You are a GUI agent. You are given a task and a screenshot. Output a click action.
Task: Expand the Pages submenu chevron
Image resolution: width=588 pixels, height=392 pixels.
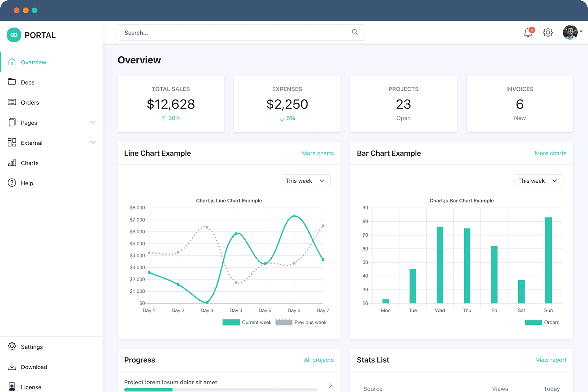coord(93,122)
